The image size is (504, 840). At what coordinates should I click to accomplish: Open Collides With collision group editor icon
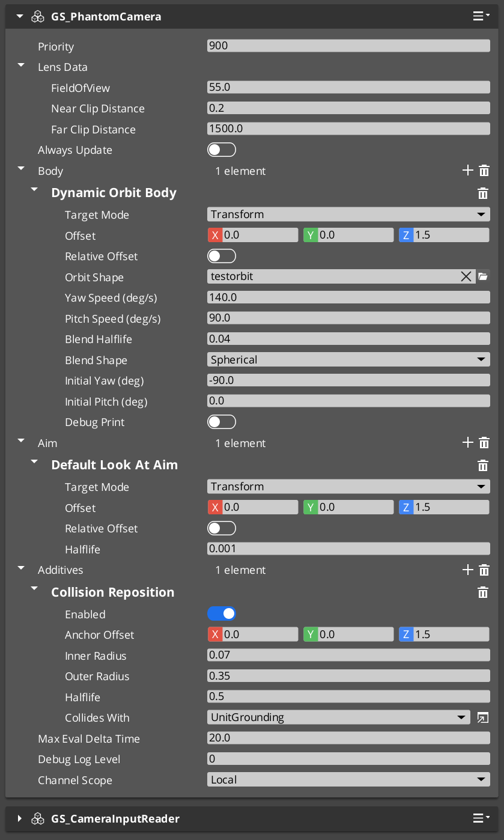tap(482, 717)
